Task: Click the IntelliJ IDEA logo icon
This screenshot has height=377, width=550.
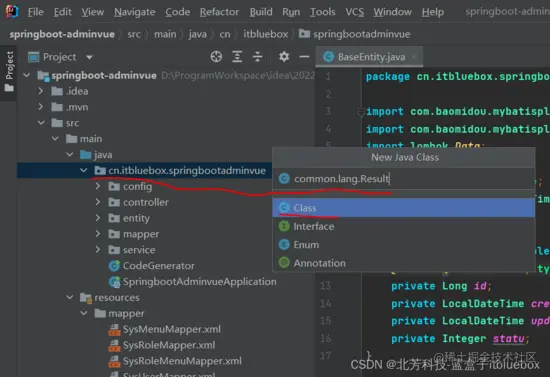Action: click(12, 12)
